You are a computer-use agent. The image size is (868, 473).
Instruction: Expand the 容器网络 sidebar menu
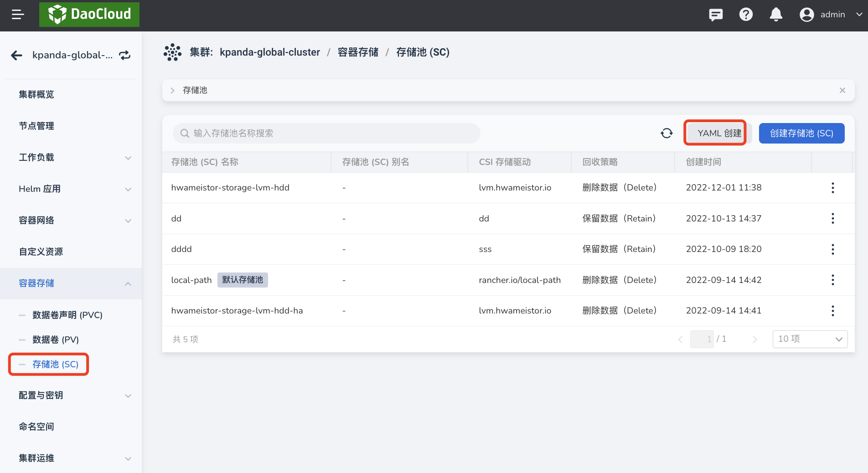click(71, 221)
